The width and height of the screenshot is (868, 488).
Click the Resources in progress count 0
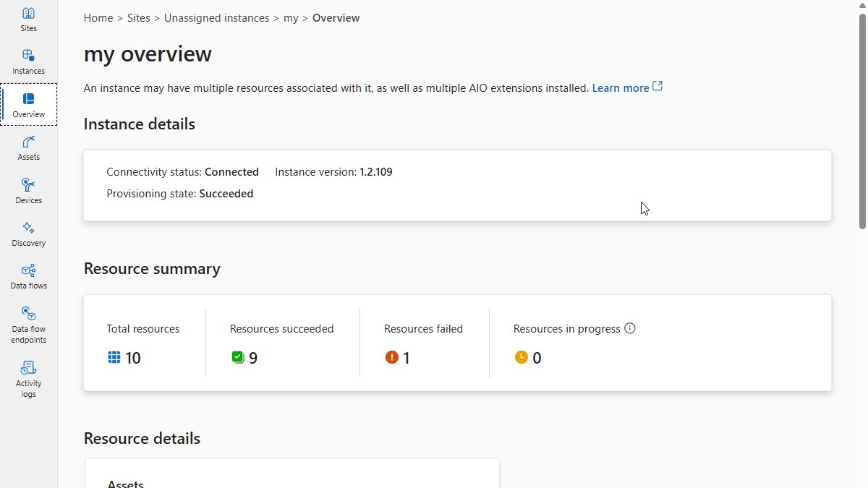pyautogui.click(x=537, y=358)
